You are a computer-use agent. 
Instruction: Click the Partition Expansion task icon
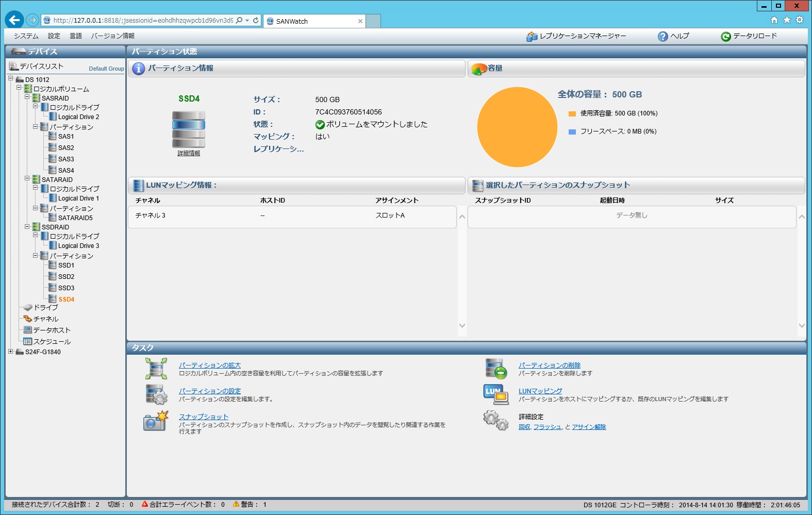[x=156, y=369]
